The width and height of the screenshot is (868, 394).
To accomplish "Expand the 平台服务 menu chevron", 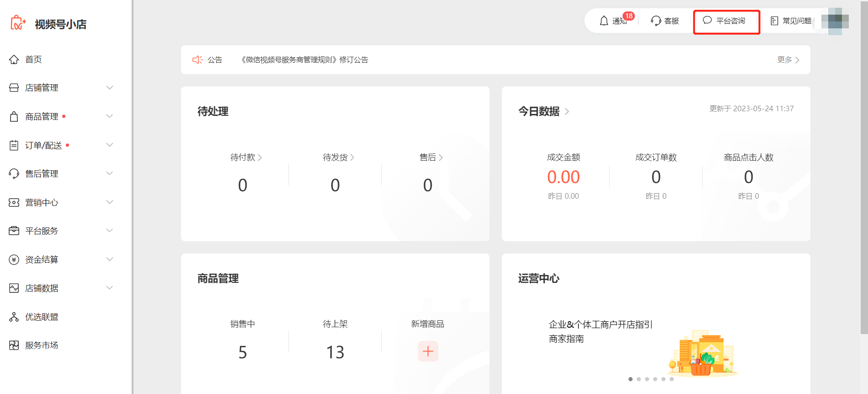I will (x=110, y=231).
